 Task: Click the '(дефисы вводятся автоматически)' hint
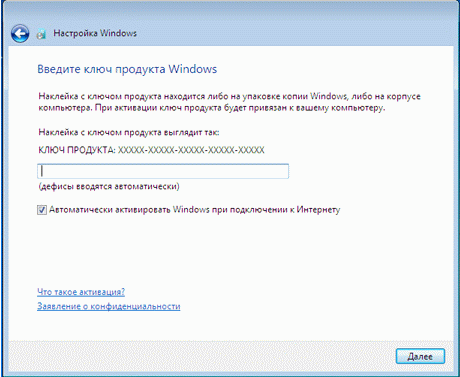tap(109, 186)
